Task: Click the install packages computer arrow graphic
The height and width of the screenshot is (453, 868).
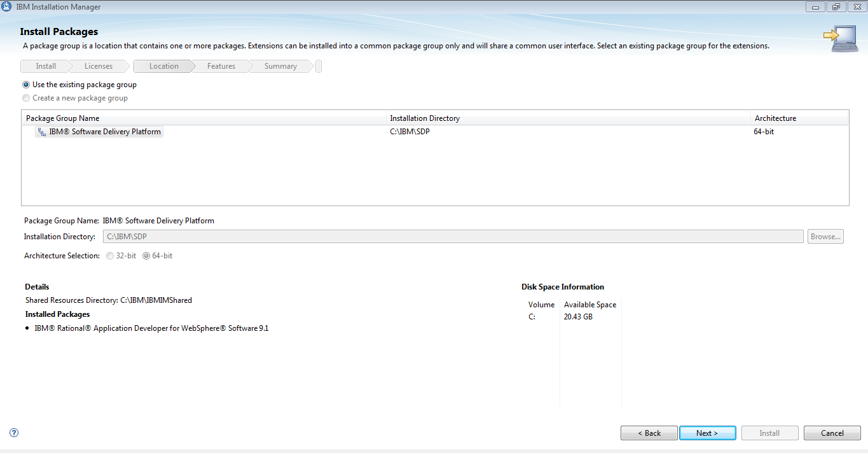Action: click(x=840, y=39)
